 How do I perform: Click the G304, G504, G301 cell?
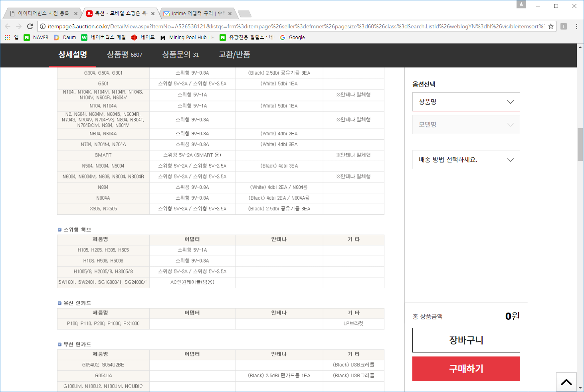[x=103, y=73]
